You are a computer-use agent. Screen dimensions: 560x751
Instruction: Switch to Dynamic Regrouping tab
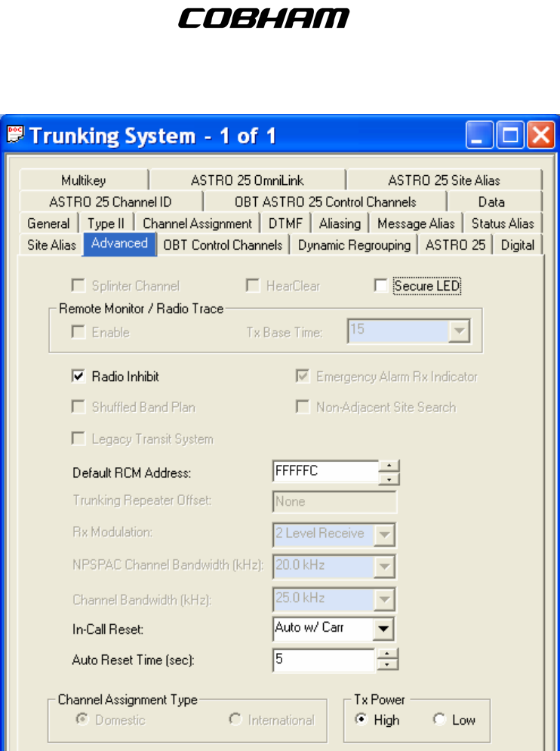354,245
